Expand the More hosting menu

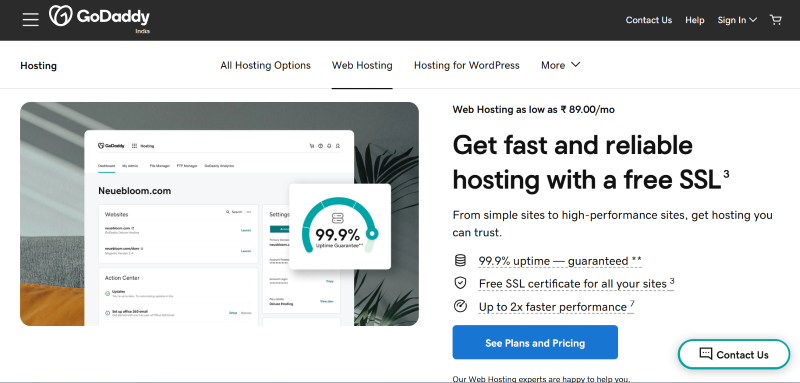[561, 65]
